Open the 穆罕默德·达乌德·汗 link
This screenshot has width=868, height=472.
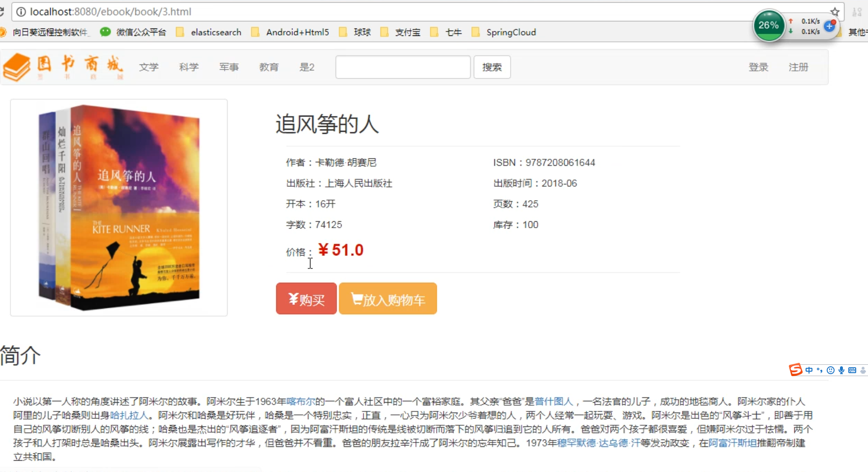[598, 443]
